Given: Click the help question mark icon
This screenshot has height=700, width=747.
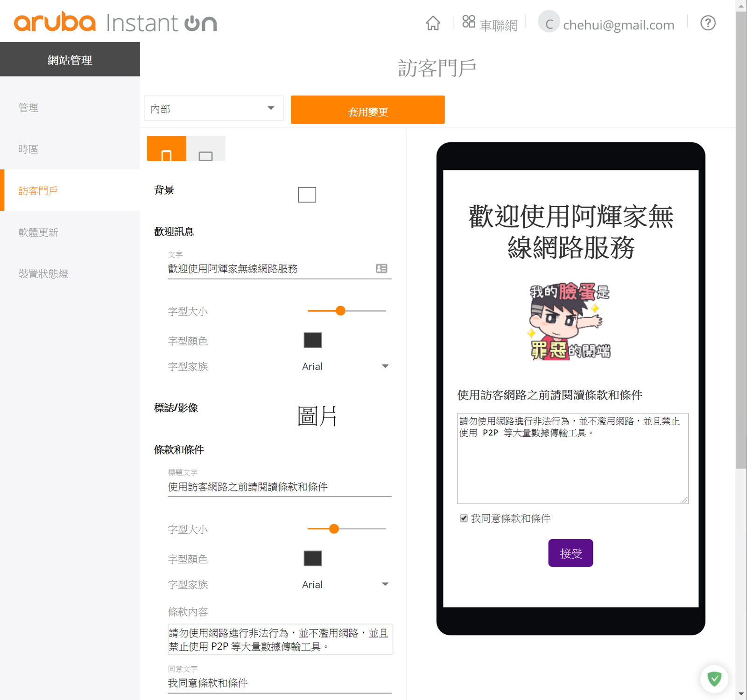Looking at the screenshot, I should (708, 23).
